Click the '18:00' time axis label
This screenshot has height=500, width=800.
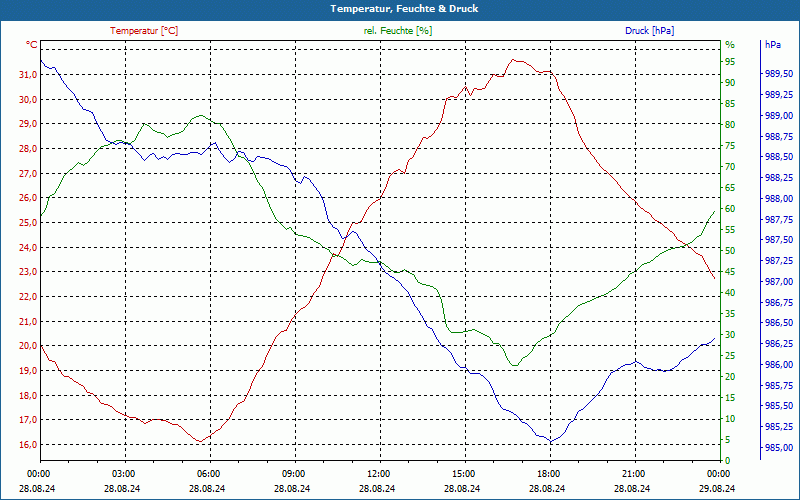point(548,474)
